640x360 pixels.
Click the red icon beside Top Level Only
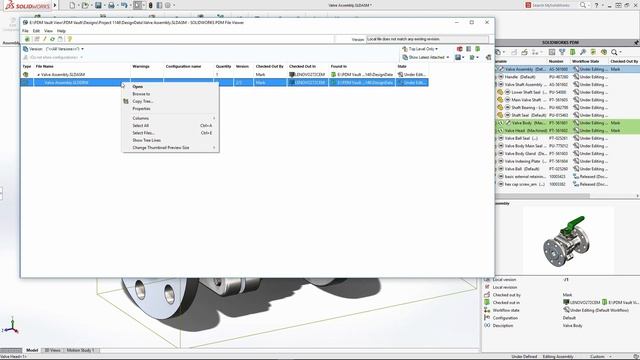click(460, 49)
